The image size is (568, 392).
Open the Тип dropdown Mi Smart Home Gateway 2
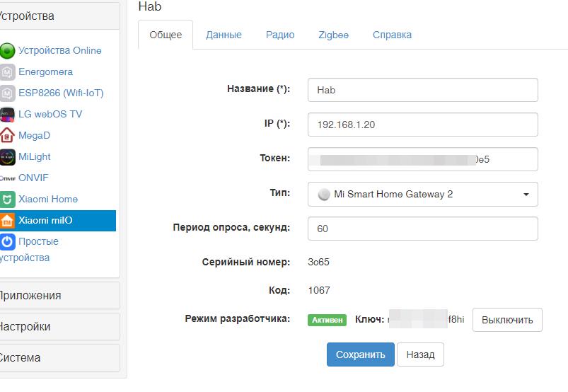tap(423, 194)
